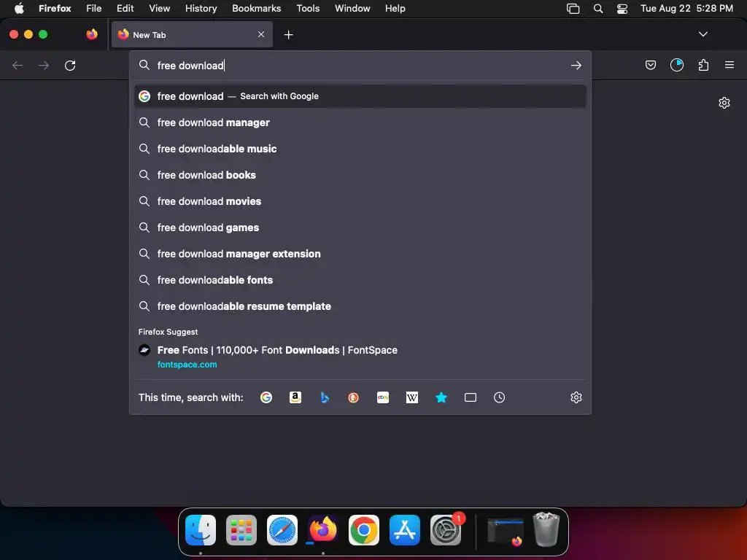747x560 pixels.
Task: Open the Window menu
Action: point(352,8)
